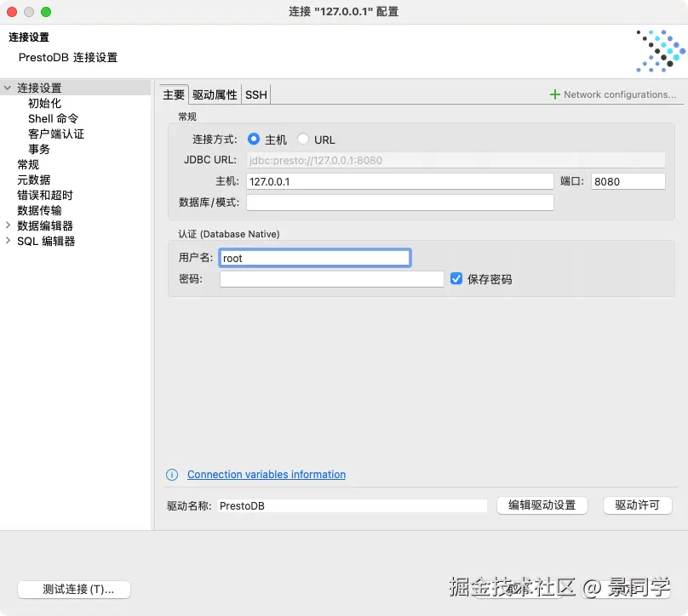Expand the SQL 编辑器 tree node

[x=8, y=241]
